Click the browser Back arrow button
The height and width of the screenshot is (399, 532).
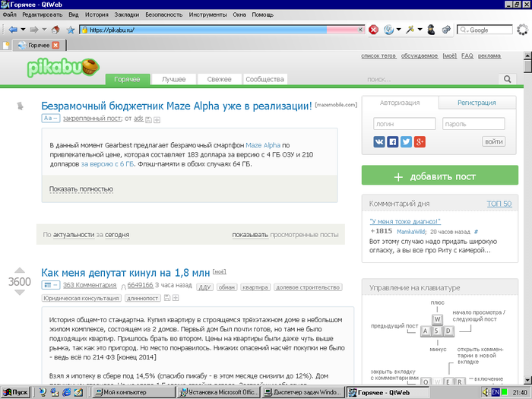13,30
